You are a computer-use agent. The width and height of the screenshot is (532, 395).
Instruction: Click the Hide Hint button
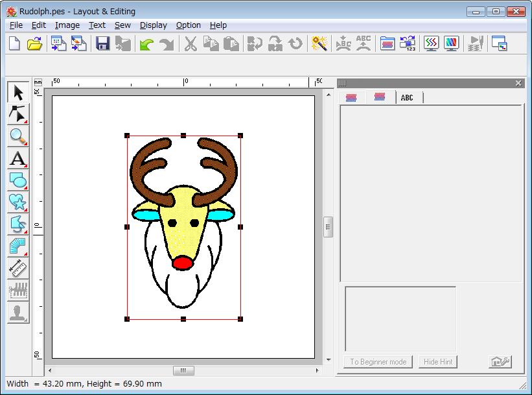[x=438, y=362]
